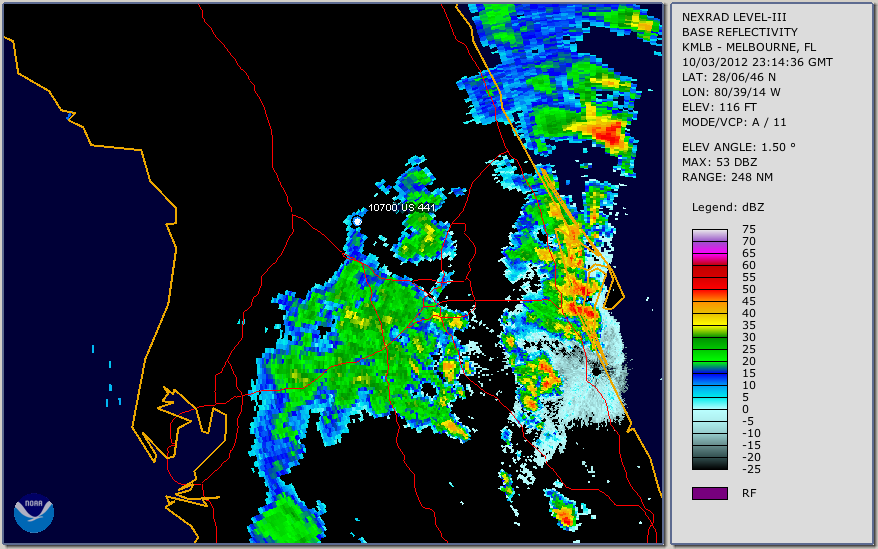Click the 'RF' legend label
This screenshot has width=878, height=549.
point(749,493)
